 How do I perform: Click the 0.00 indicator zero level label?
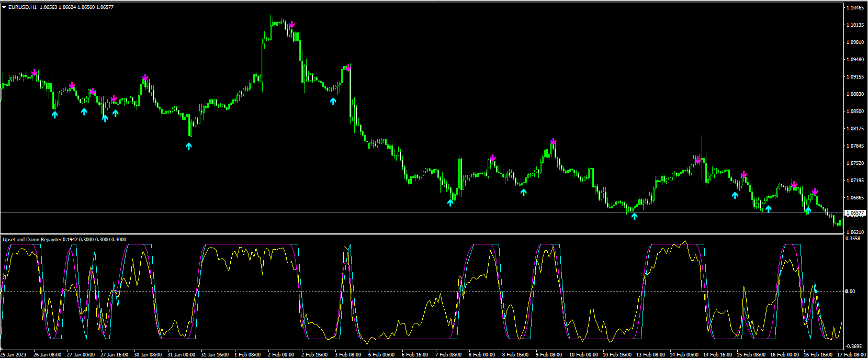pos(850,292)
